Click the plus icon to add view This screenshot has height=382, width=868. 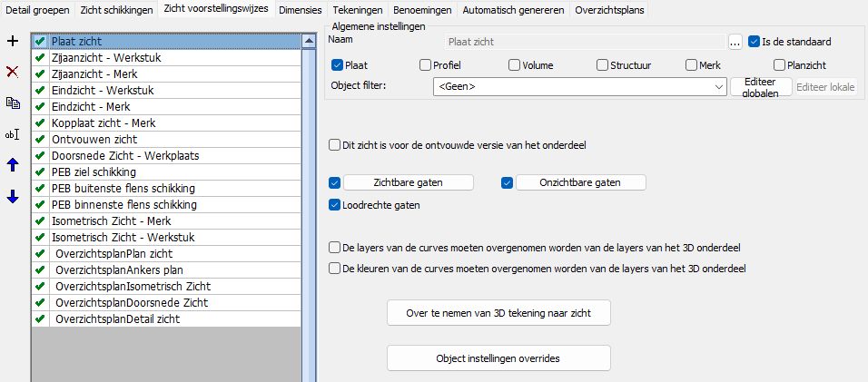point(12,42)
